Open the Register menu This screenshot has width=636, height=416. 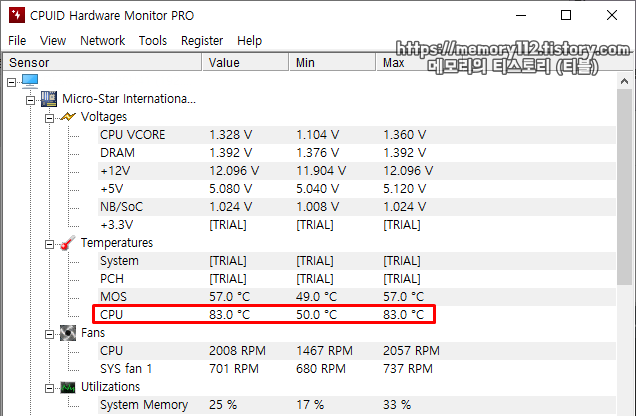tap(202, 41)
